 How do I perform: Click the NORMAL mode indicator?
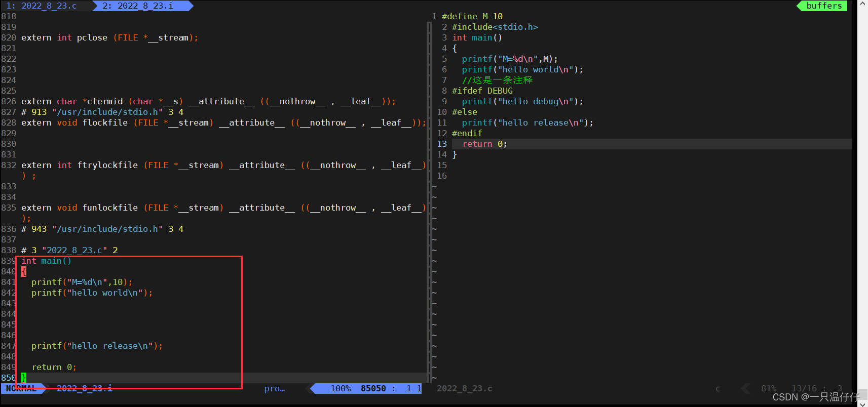click(21, 388)
